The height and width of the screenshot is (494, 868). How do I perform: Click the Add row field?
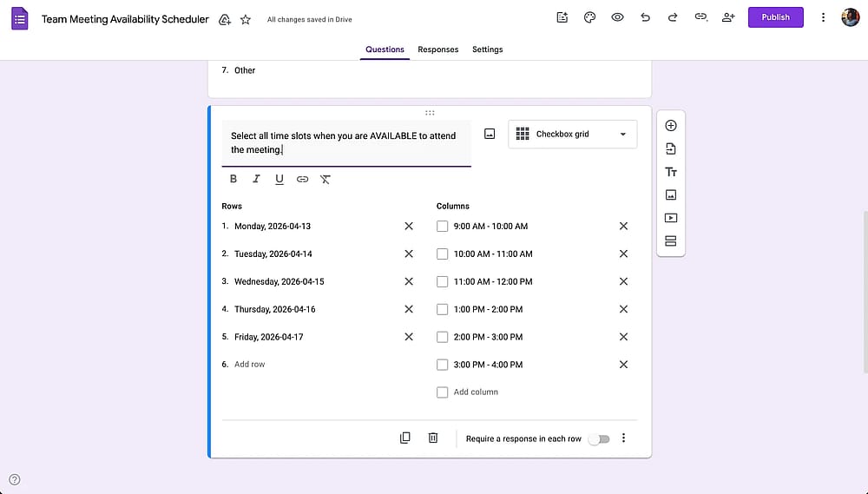[x=250, y=365]
